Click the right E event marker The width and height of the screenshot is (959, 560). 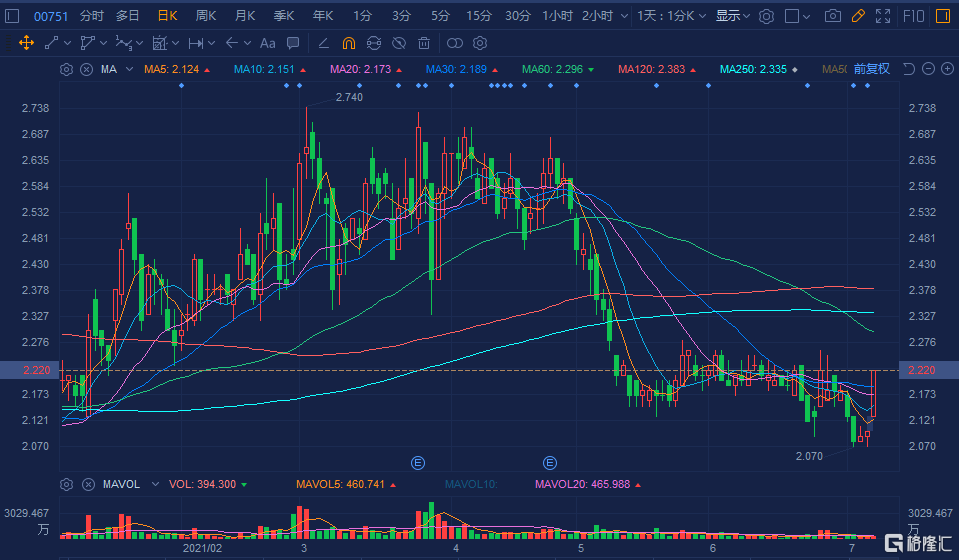pos(550,463)
